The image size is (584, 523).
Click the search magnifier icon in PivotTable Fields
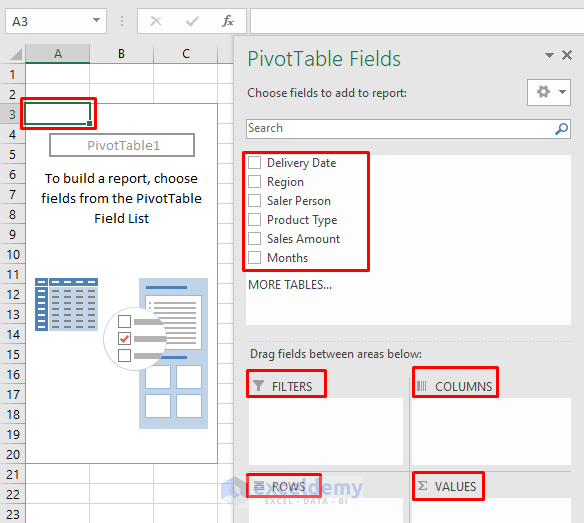pos(561,129)
